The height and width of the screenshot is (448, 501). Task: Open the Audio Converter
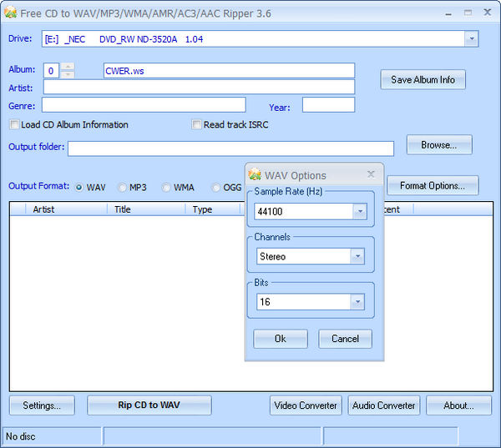pos(383,405)
